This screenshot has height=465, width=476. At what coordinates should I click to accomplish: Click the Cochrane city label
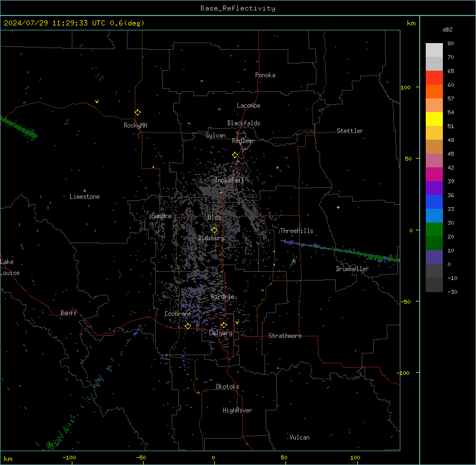[178, 314]
